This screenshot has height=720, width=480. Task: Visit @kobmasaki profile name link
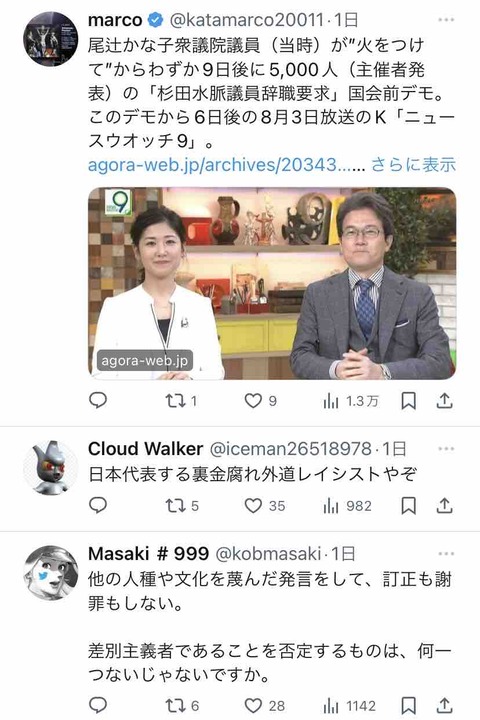click(x=268, y=554)
